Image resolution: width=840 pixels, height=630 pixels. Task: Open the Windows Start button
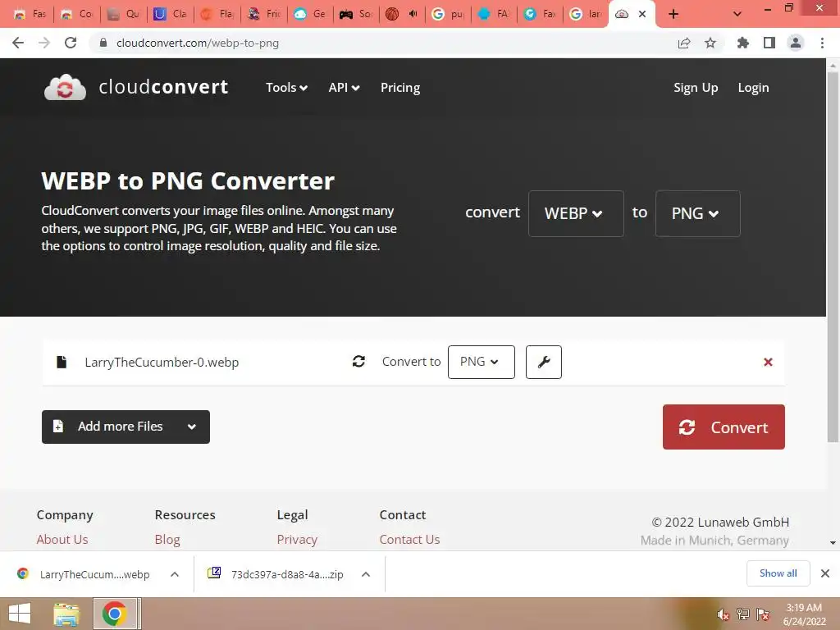pos(20,614)
